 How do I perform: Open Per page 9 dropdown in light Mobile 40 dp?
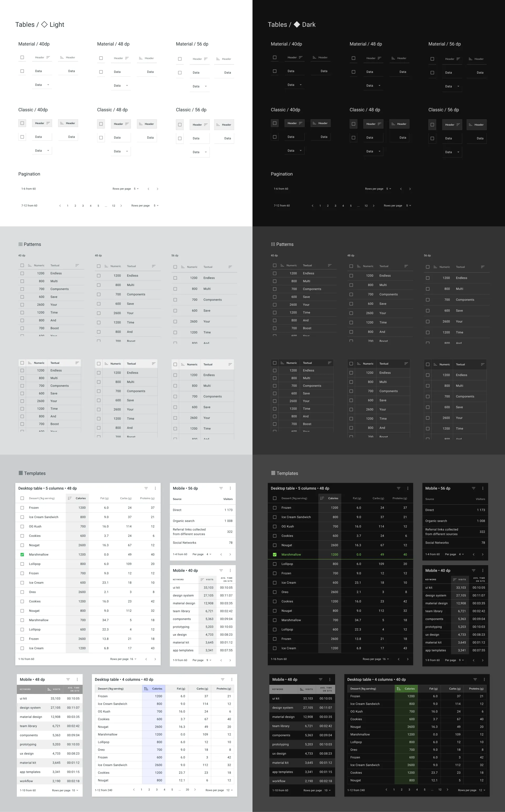point(209,660)
